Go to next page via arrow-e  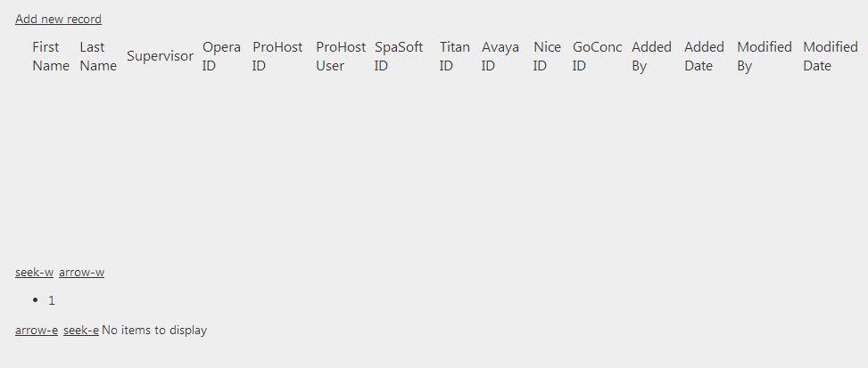(x=37, y=330)
